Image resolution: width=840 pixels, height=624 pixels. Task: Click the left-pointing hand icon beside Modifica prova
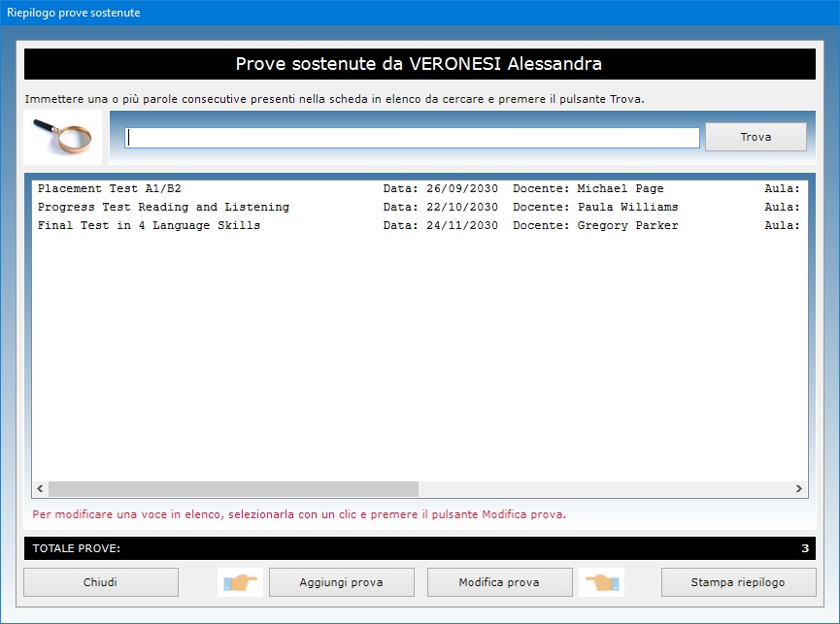602,582
